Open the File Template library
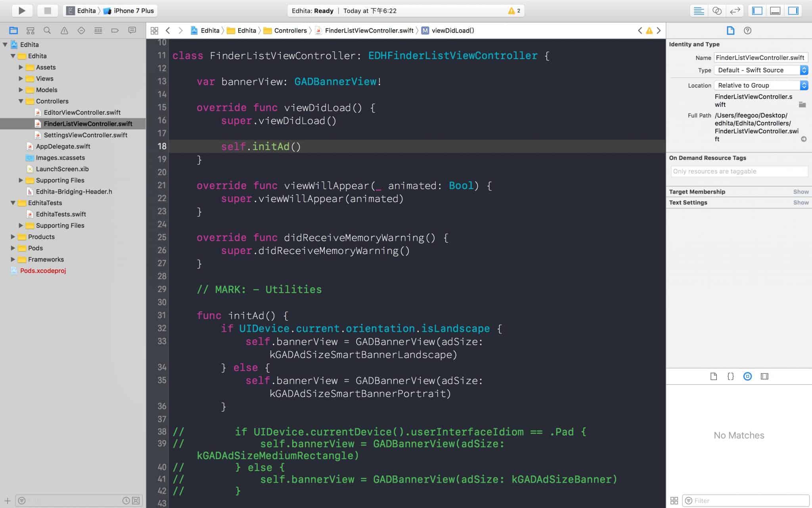Image resolution: width=812 pixels, height=508 pixels. pyautogui.click(x=714, y=376)
